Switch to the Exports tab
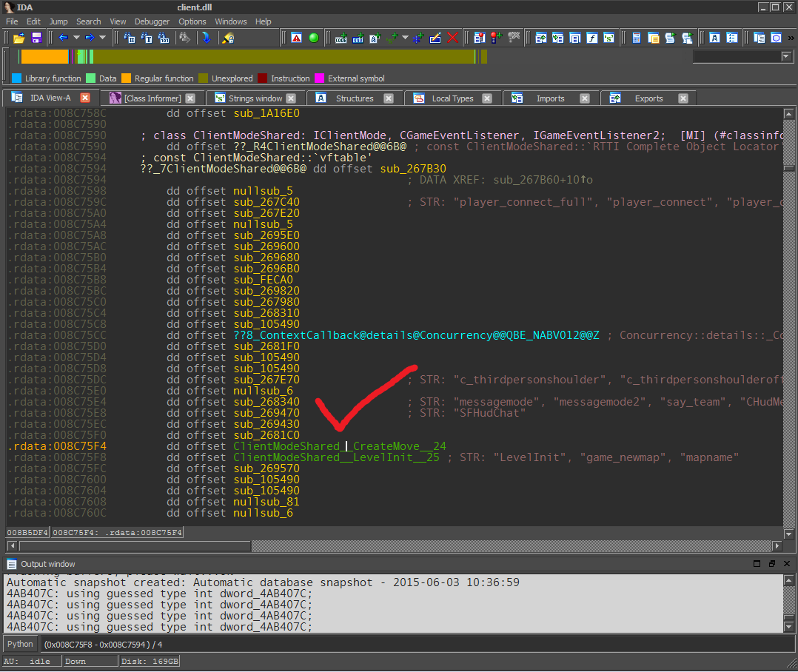 (648, 98)
